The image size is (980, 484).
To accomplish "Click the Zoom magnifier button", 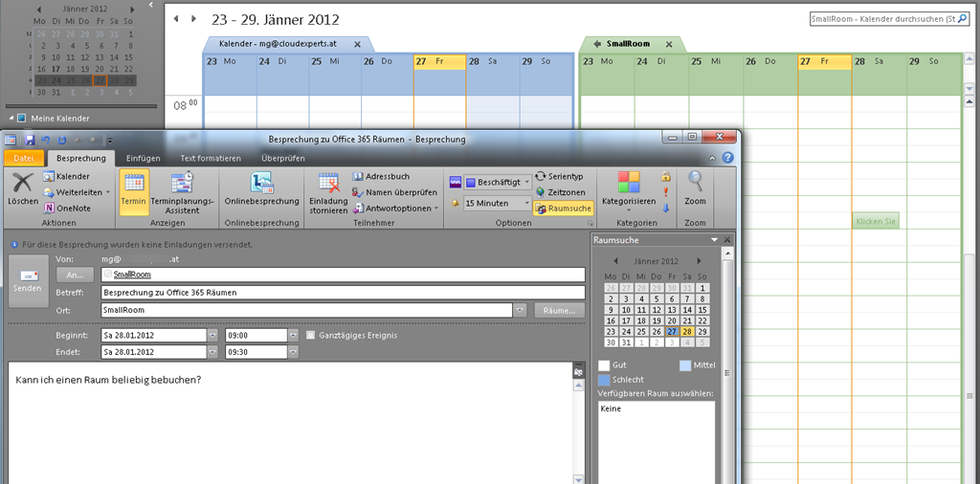I will (695, 189).
